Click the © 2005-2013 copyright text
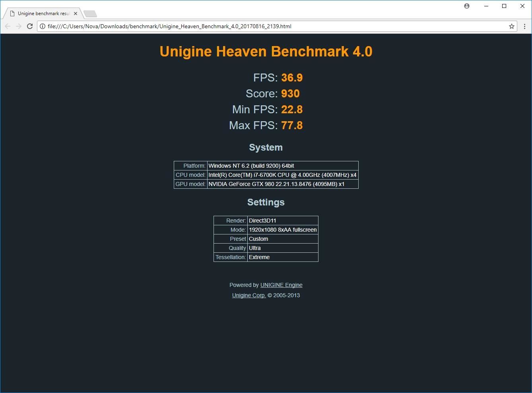 click(x=284, y=295)
